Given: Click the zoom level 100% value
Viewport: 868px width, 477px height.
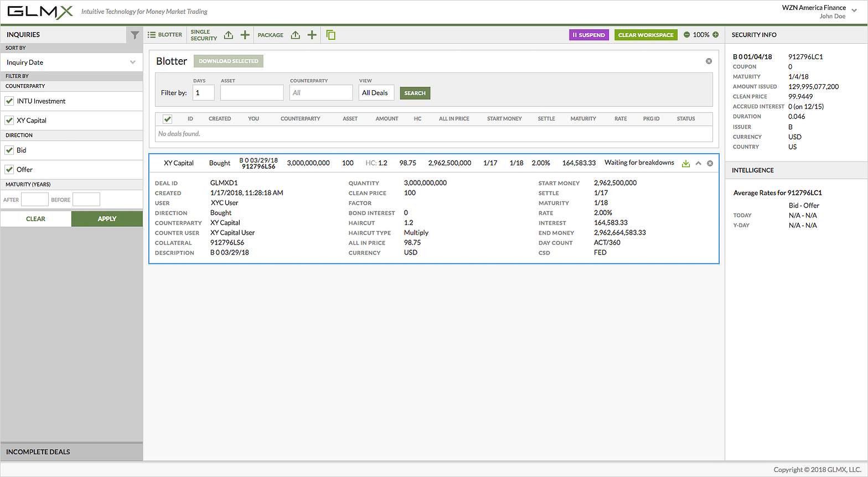Looking at the screenshot, I should (701, 35).
